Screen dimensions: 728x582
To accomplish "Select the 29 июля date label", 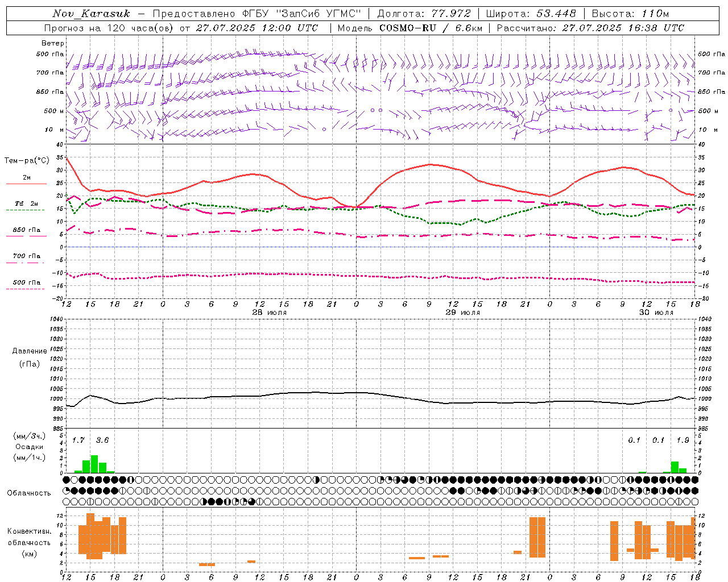I will pos(462,313).
